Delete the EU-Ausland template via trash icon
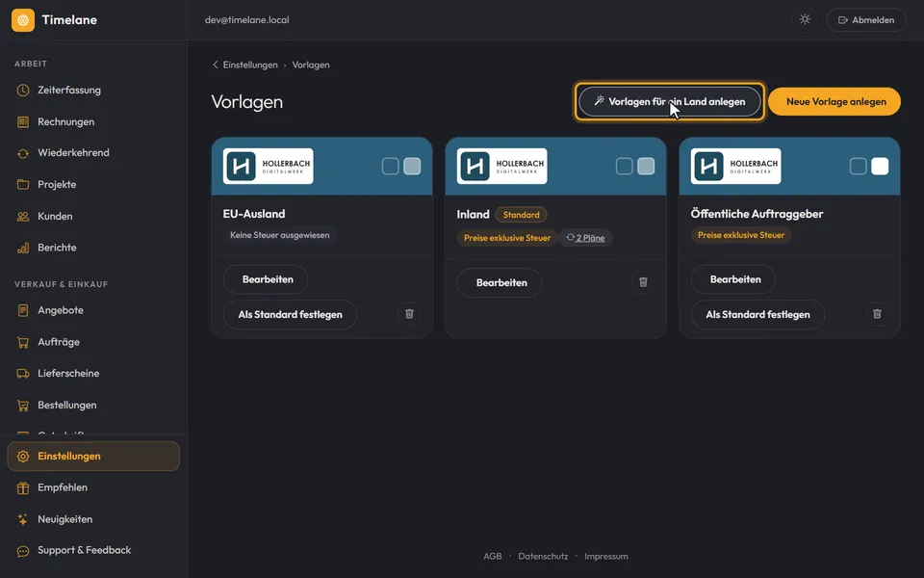Image resolution: width=924 pixels, height=578 pixels. (410, 314)
